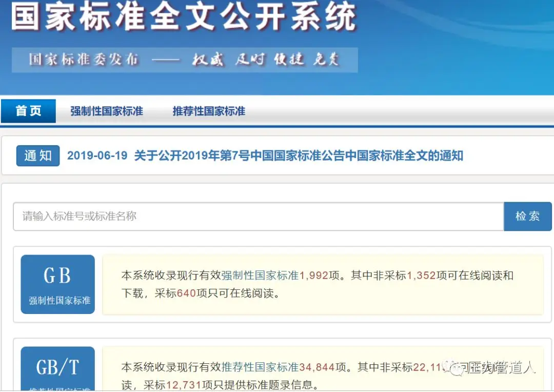Viewport: 554px width, 392px height.
Task: Open the 首页 home tab
Action: [28, 111]
